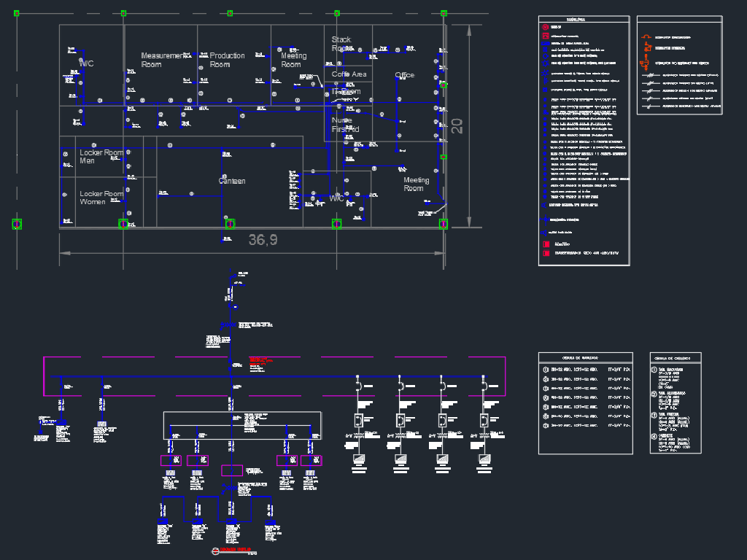The height and width of the screenshot is (560, 747).
Task: Click the red circled symbol heading the legend
Action: [x=546, y=27]
